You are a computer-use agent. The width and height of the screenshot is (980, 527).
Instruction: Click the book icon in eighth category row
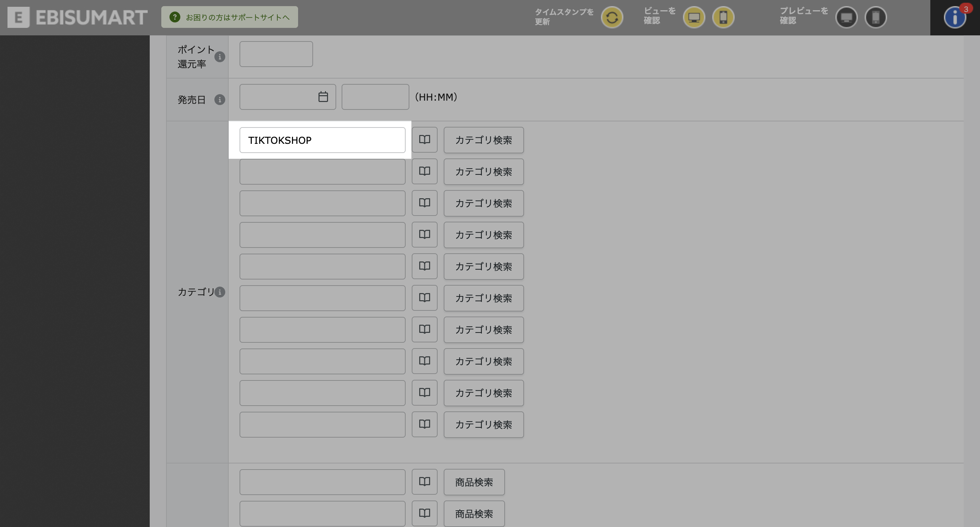(425, 360)
